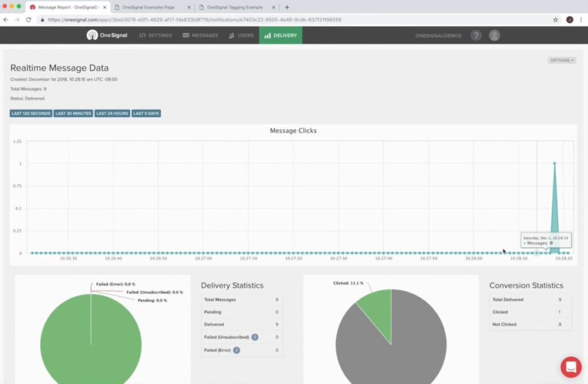Expand the Options dropdown
This screenshot has width=588, height=384.
tap(562, 60)
